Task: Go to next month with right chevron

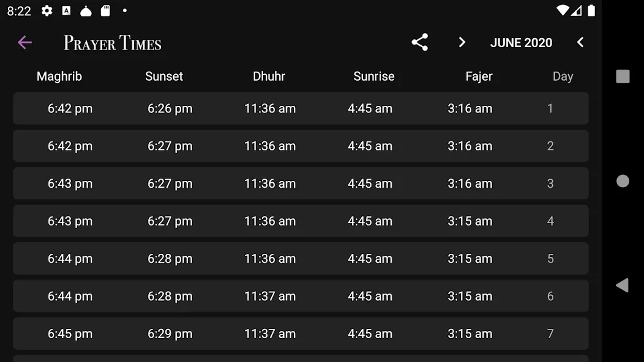Action: click(462, 42)
